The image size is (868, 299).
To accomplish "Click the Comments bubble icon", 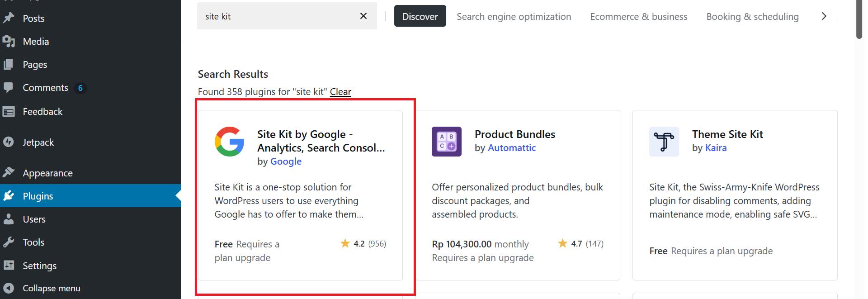I will (x=9, y=88).
